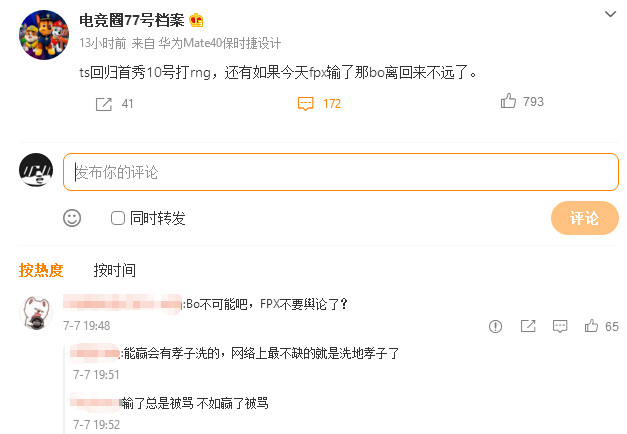The height and width of the screenshot is (434, 627).
Task: Like the comment with 65 thumbs-up
Action: click(591, 326)
